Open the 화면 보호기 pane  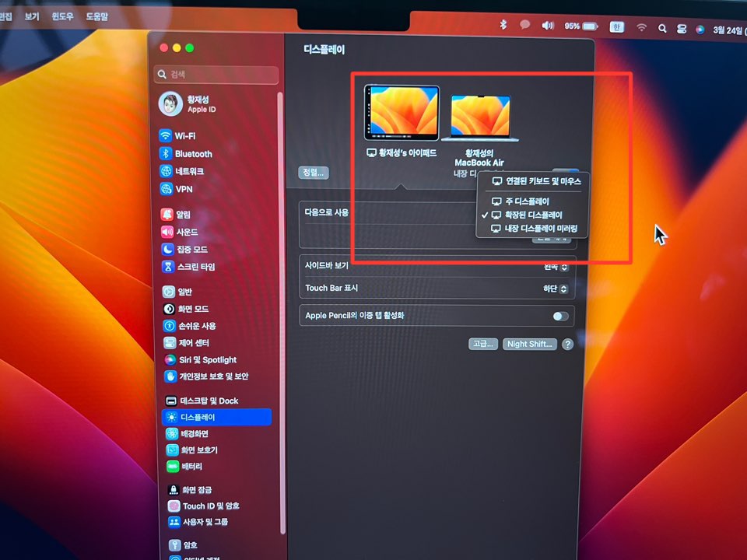click(x=192, y=450)
